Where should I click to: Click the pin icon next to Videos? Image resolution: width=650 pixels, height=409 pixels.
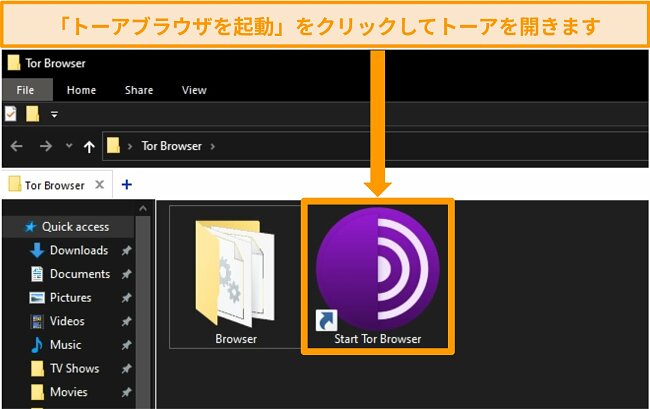tap(126, 321)
